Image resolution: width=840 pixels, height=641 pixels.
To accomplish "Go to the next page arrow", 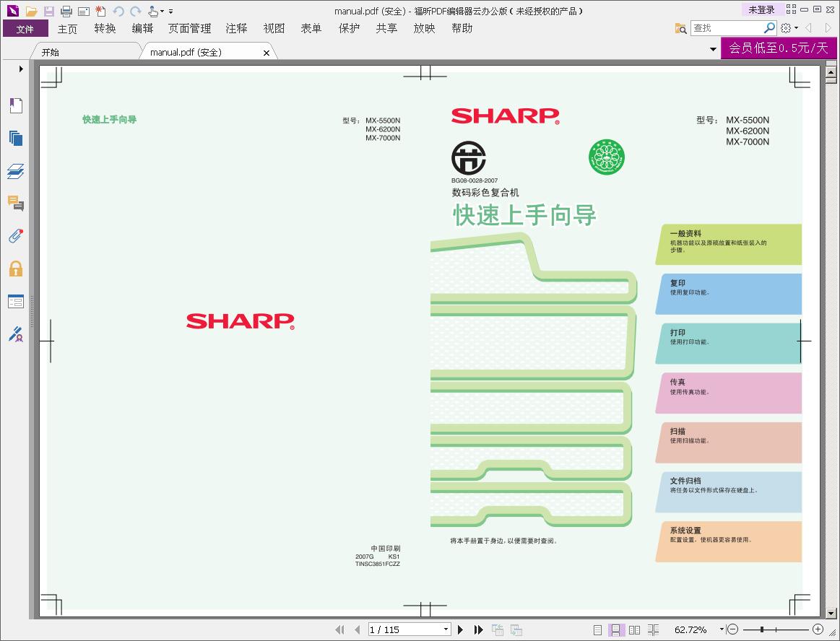I will pyautogui.click(x=460, y=629).
